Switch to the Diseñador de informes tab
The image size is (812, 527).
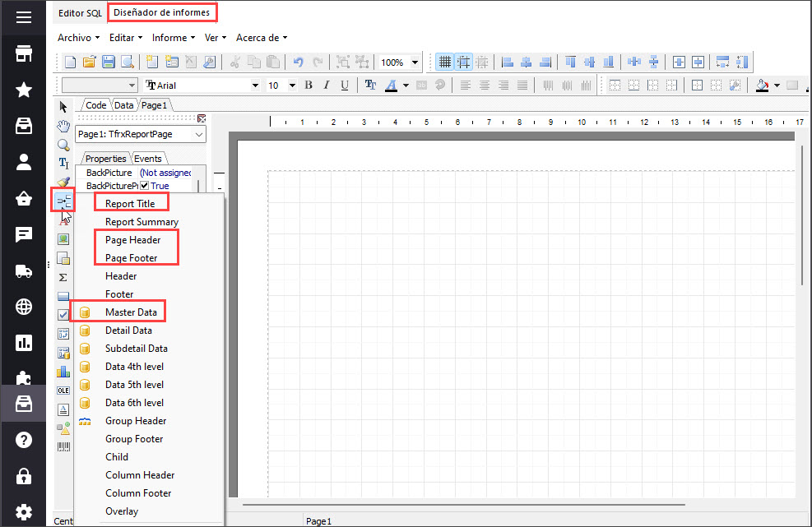pyautogui.click(x=161, y=12)
